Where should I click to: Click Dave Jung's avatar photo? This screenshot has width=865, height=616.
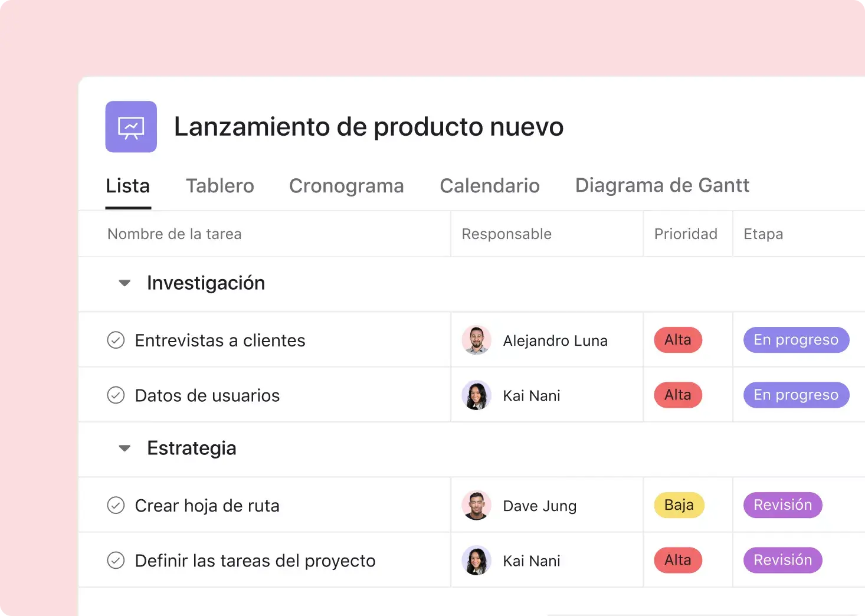pyautogui.click(x=476, y=506)
